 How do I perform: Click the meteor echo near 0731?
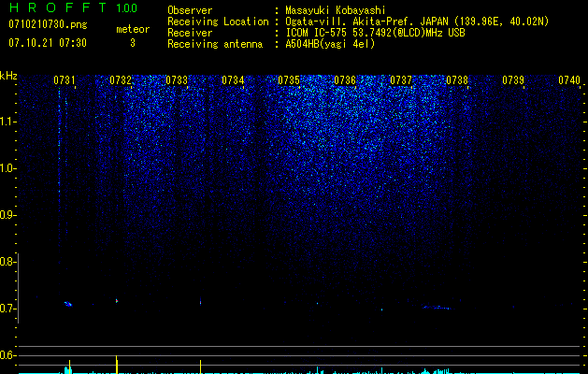[68, 304]
